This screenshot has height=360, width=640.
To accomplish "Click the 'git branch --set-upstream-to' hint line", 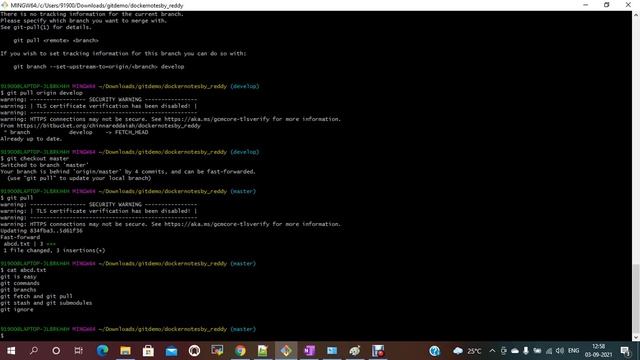I will [99, 67].
